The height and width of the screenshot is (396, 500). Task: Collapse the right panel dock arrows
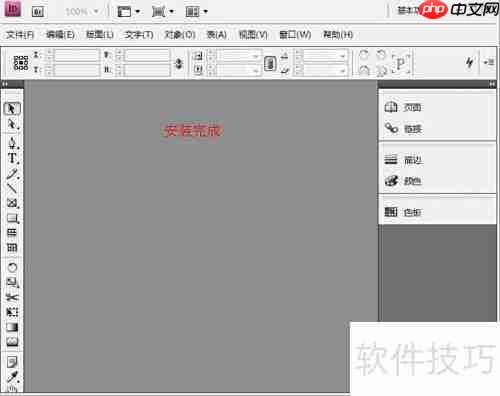pyautogui.click(x=492, y=84)
